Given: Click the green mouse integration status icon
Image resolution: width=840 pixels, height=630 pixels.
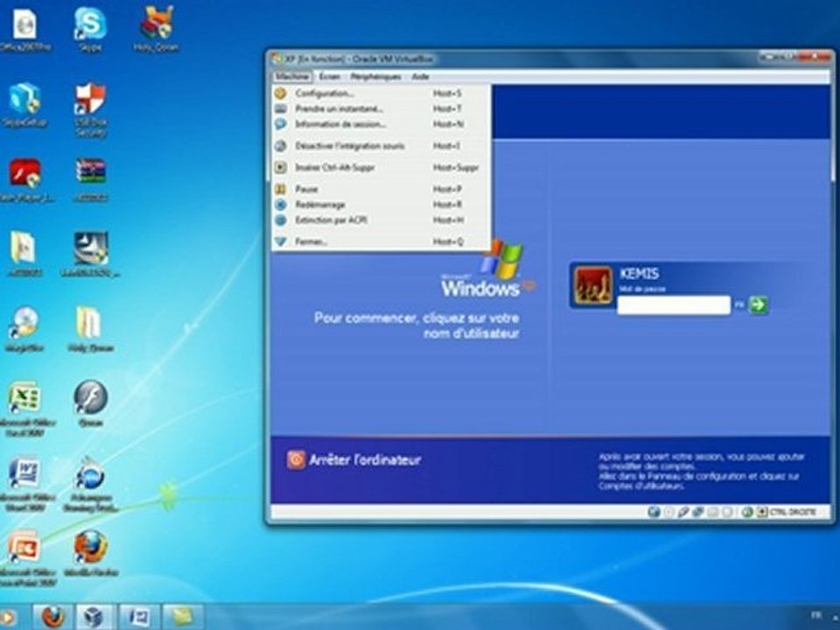Looking at the screenshot, I should pyautogui.click(x=747, y=512).
